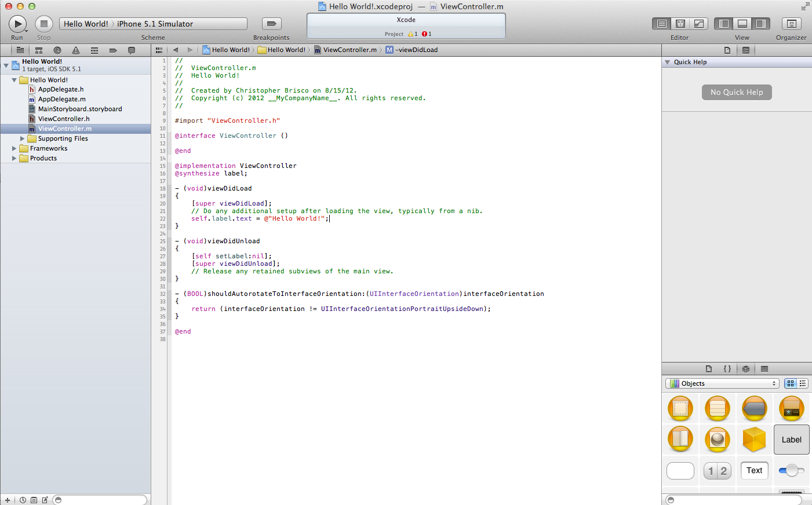Viewport: 812px width, 505px height.
Task: Run the Hello World! project
Action: tap(17, 24)
